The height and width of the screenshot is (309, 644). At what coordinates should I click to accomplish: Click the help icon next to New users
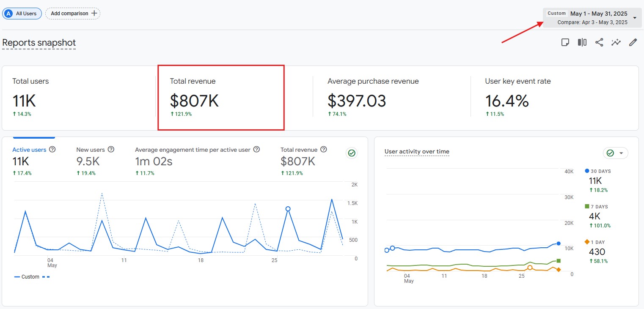tap(111, 149)
